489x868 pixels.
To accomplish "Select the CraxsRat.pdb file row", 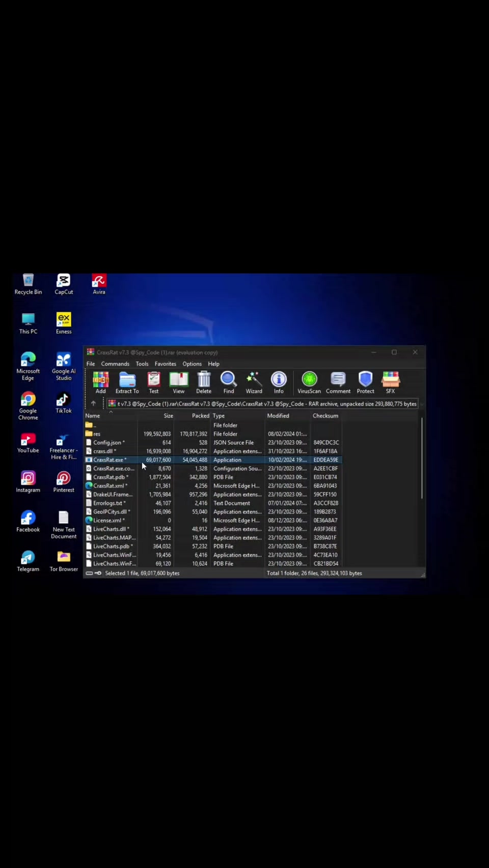I will 213,477.
